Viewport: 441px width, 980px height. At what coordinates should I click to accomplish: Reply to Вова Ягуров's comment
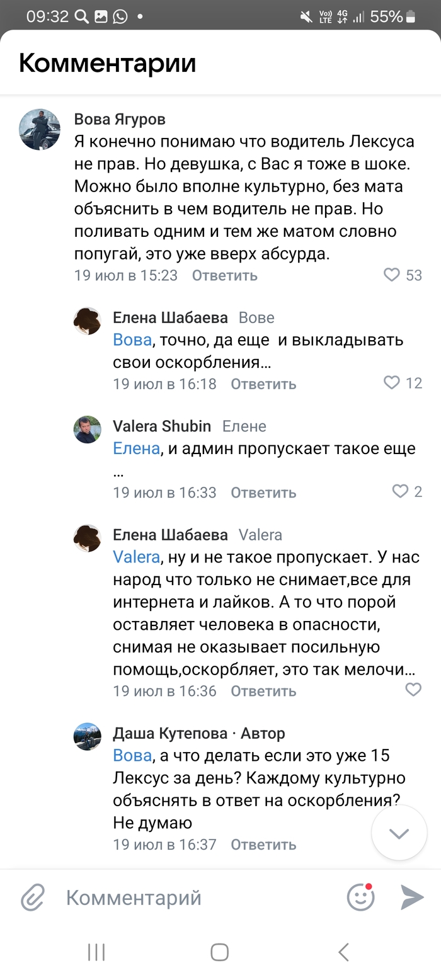pos(224,275)
